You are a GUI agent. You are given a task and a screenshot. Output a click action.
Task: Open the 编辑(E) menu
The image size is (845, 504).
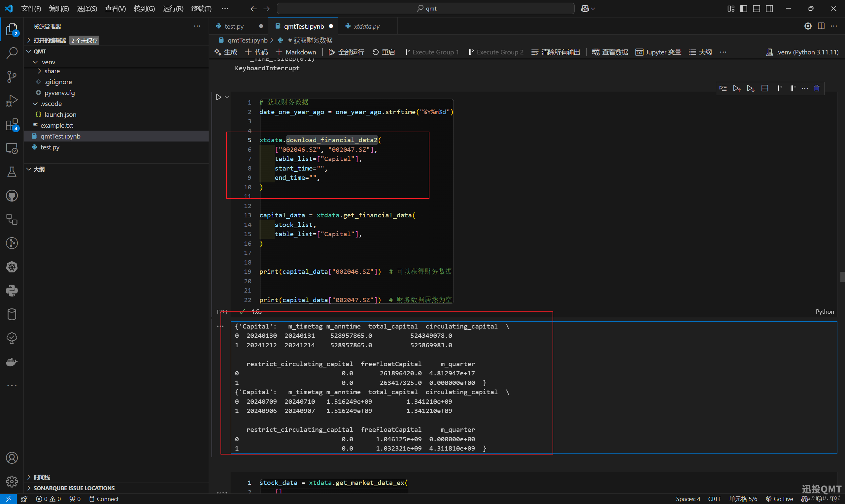[x=59, y=9]
